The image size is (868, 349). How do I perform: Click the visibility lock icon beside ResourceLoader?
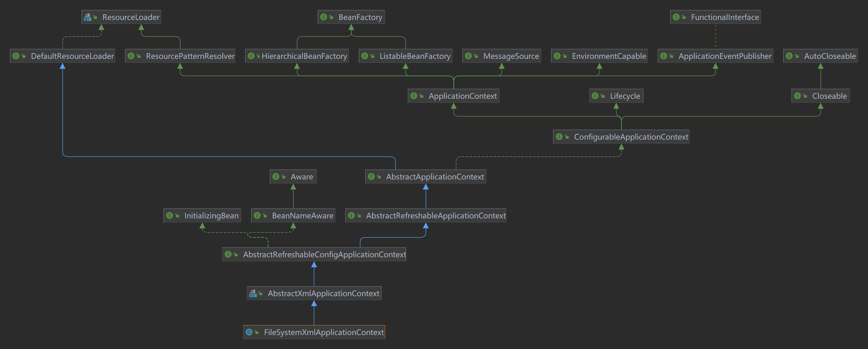(95, 17)
